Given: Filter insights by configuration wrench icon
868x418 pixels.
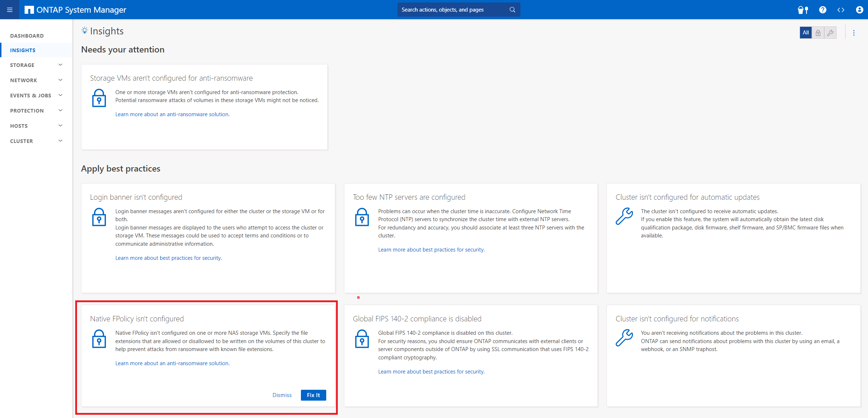Looking at the screenshot, I should tap(830, 33).
